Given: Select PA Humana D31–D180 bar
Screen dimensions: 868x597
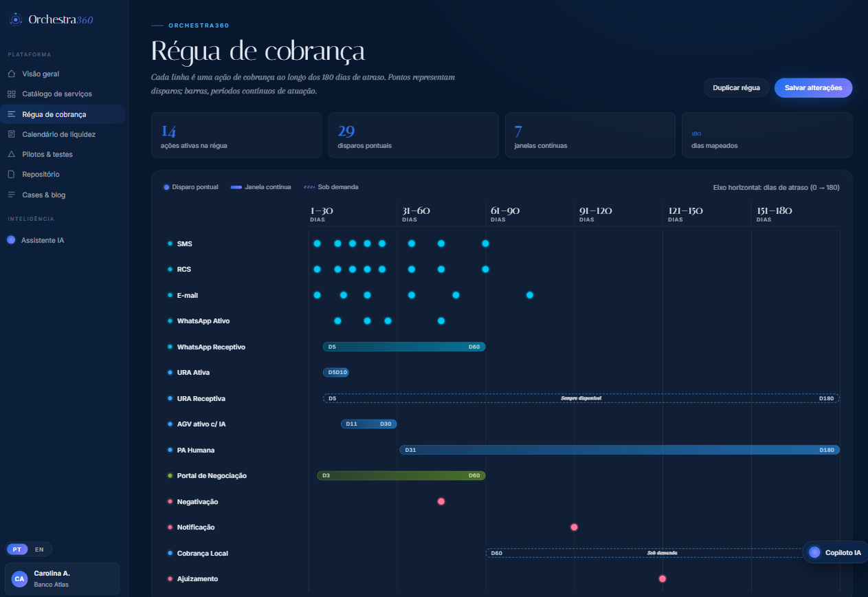Looking at the screenshot, I should coord(620,450).
